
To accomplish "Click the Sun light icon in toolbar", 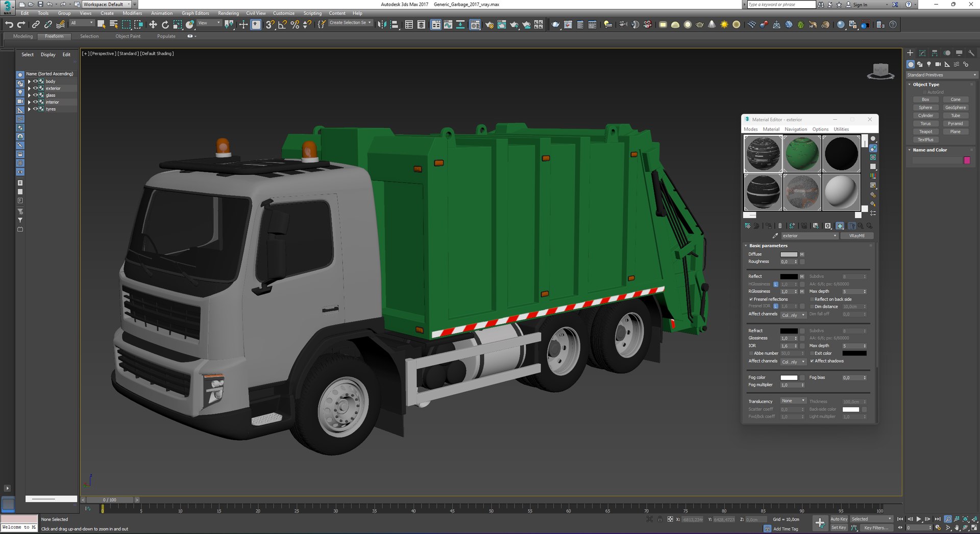I will [724, 24].
